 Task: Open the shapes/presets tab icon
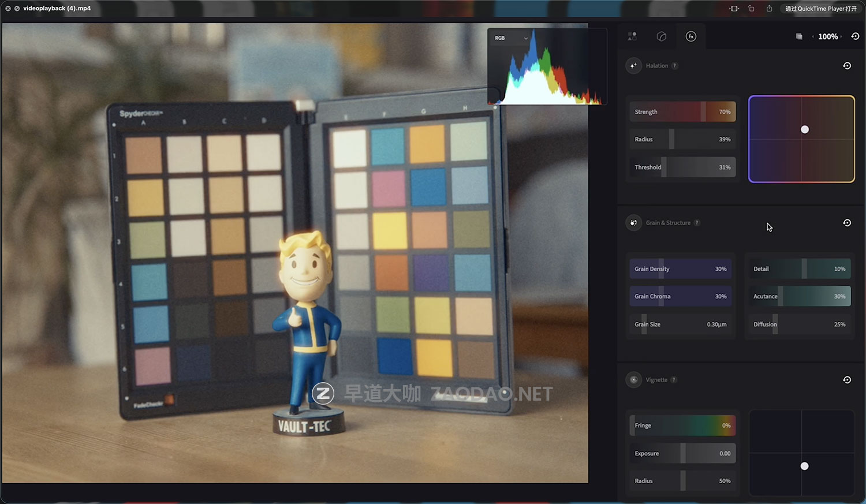pyautogui.click(x=632, y=36)
